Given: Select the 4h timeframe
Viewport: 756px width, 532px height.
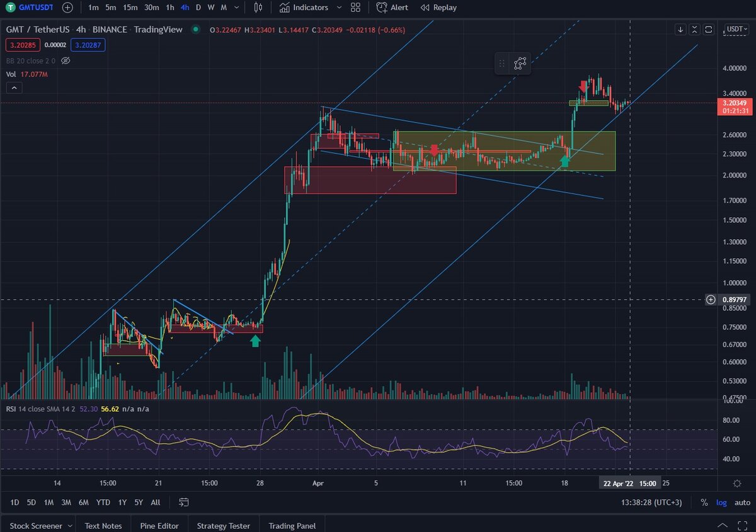Looking at the screenshot, I should 185,8.
